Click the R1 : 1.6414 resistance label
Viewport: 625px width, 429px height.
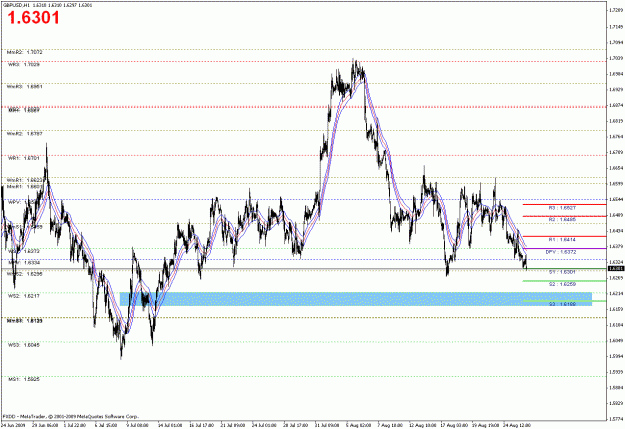(x=562, y=239)
